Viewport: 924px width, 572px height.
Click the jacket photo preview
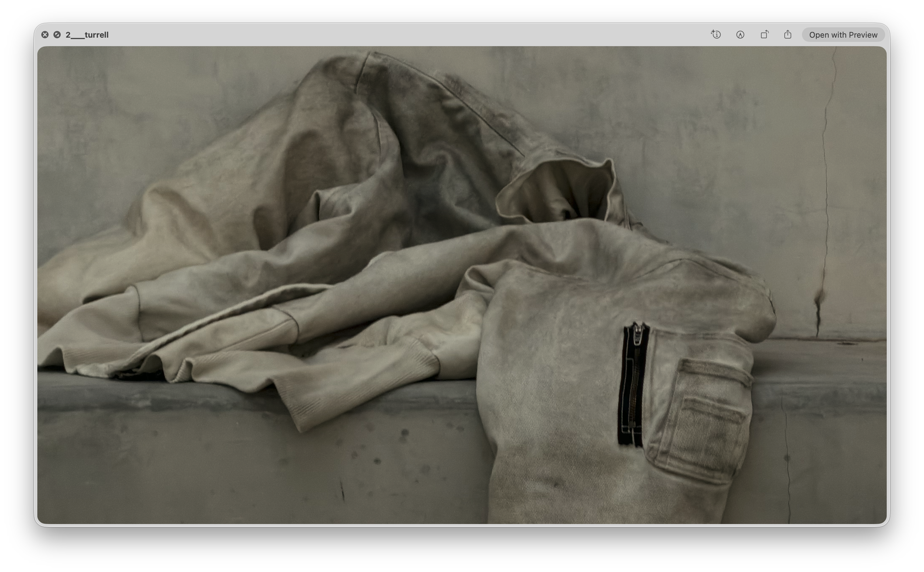(x=462, y=285)
